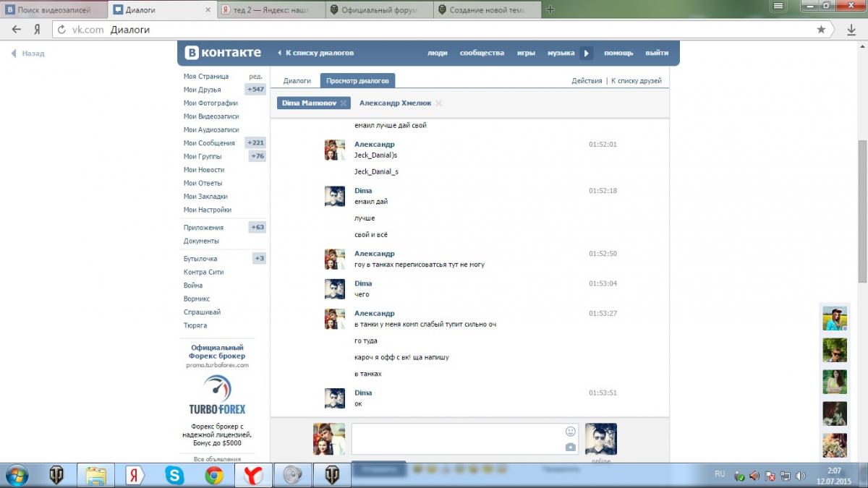Open Skype from the taskbar
The image size is (868, 488).
pos(174,475)
